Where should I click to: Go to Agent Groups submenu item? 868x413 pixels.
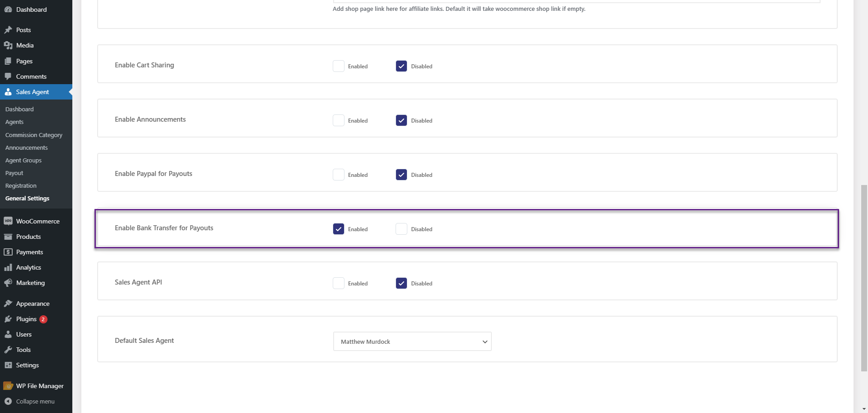click(24, 160)
